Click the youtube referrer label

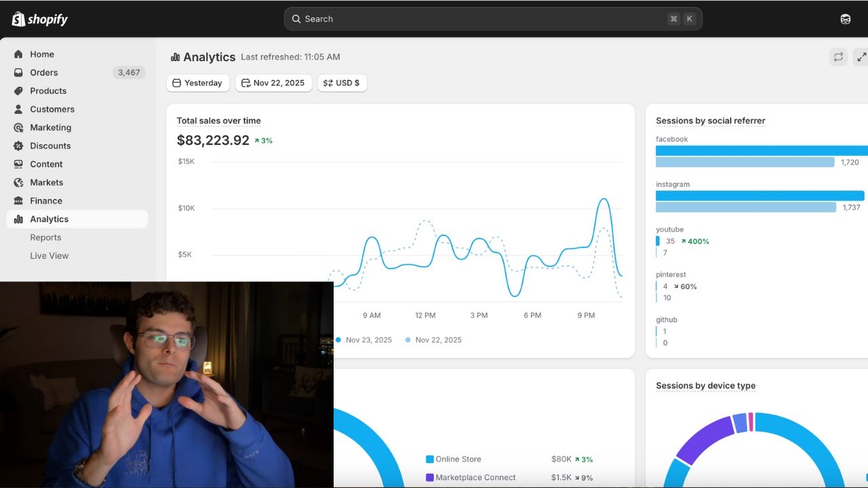pyautogui.click(x=669, y=230)
